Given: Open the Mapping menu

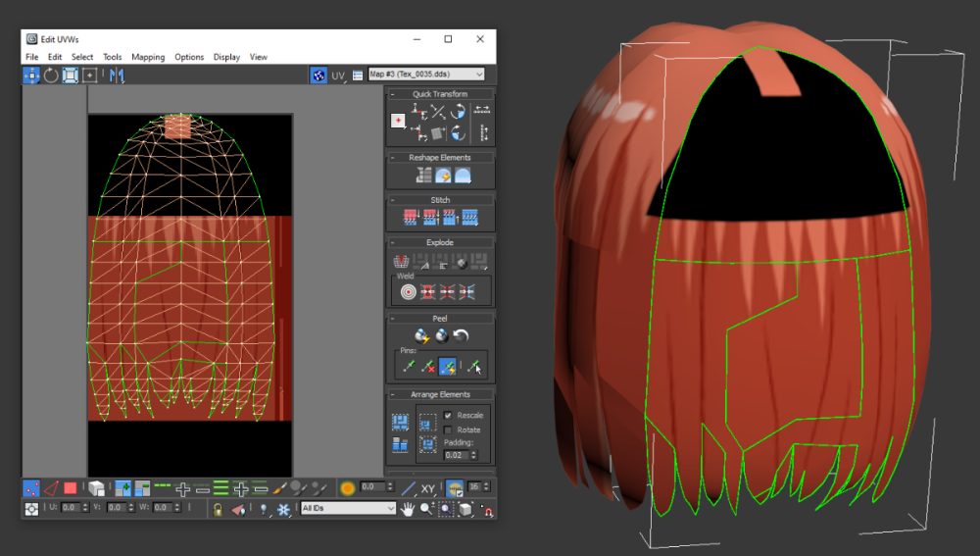Looking at the screenshot, I should tap(148, 57).
